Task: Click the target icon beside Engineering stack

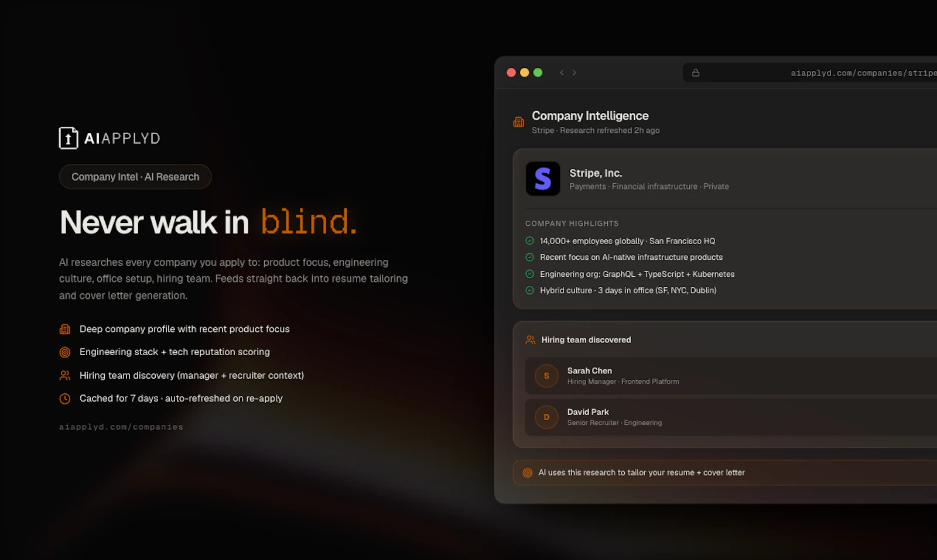Action: click(65, 352)
